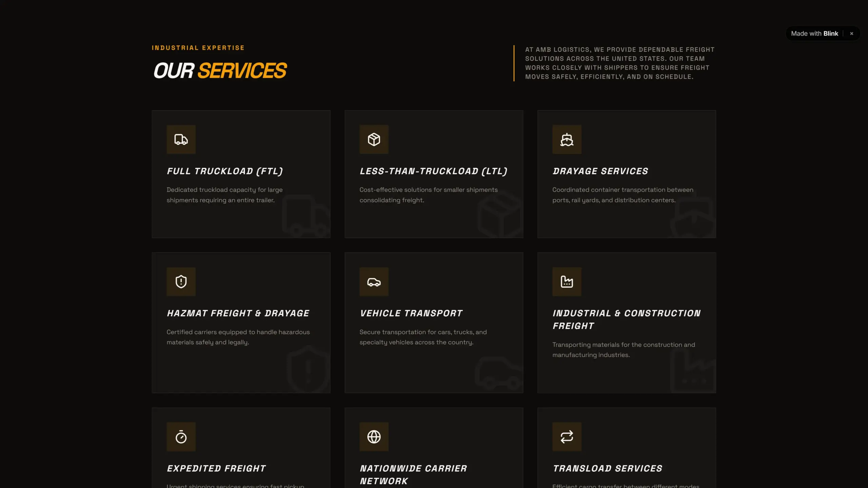Open the Made with Blink link
The image size is (868, 488).
tap(814, 34)
